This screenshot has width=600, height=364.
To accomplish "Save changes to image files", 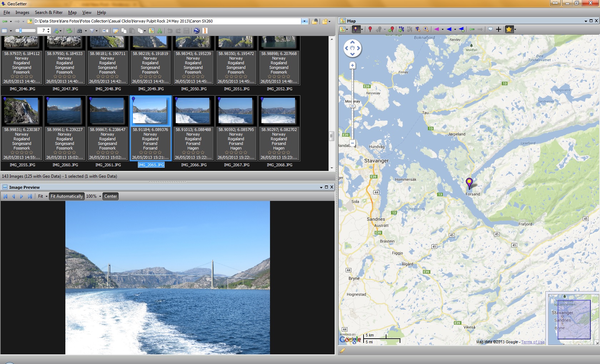I will coord(186,31).
